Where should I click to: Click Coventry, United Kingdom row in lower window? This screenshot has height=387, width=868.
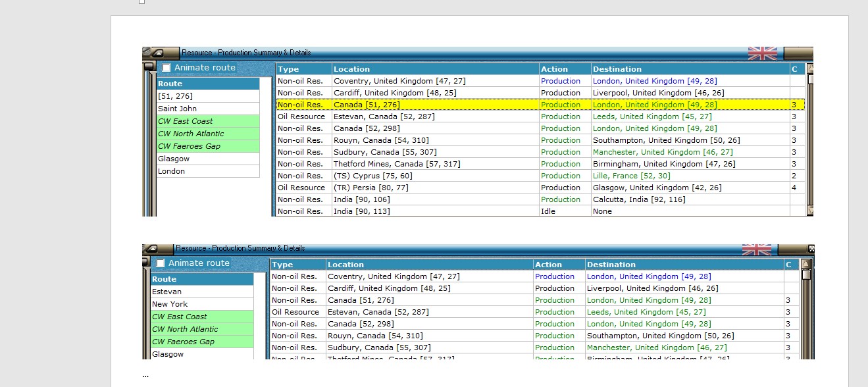coord(534,276)
